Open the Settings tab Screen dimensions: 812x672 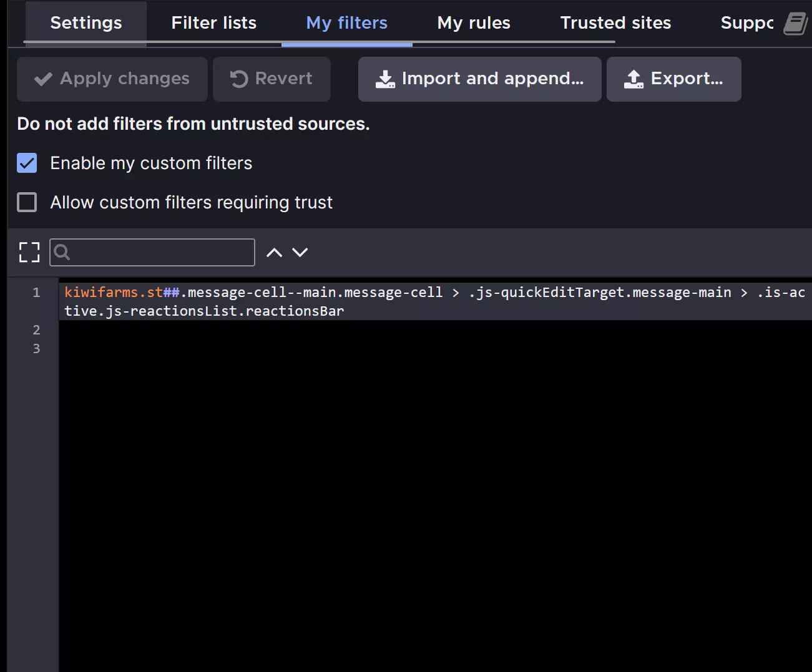tap(86, 23)
